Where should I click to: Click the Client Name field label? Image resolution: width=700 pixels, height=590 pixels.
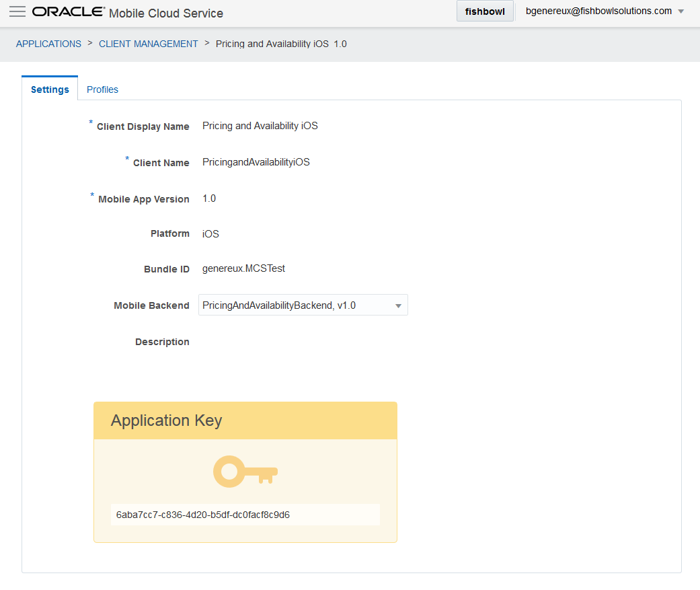[x=161, y=163]
